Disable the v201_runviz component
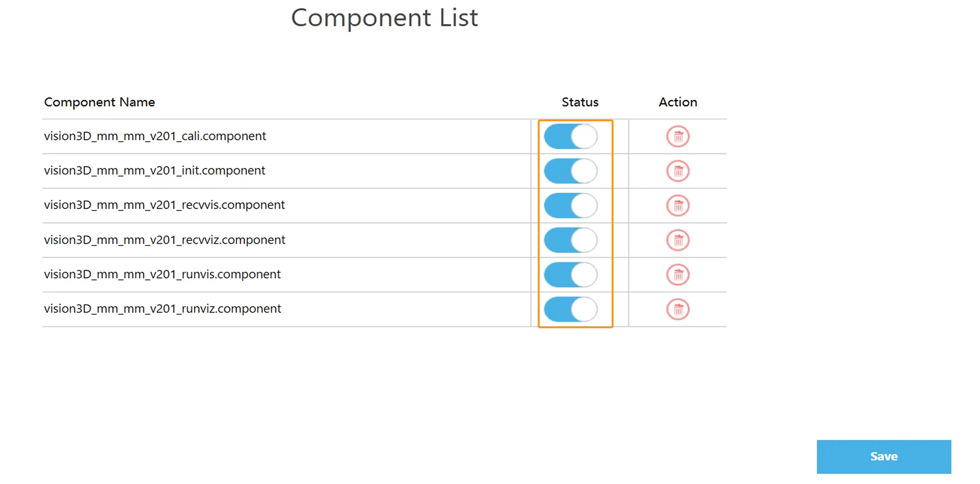Viewport: 980px width, 484px height. point(570,309)
